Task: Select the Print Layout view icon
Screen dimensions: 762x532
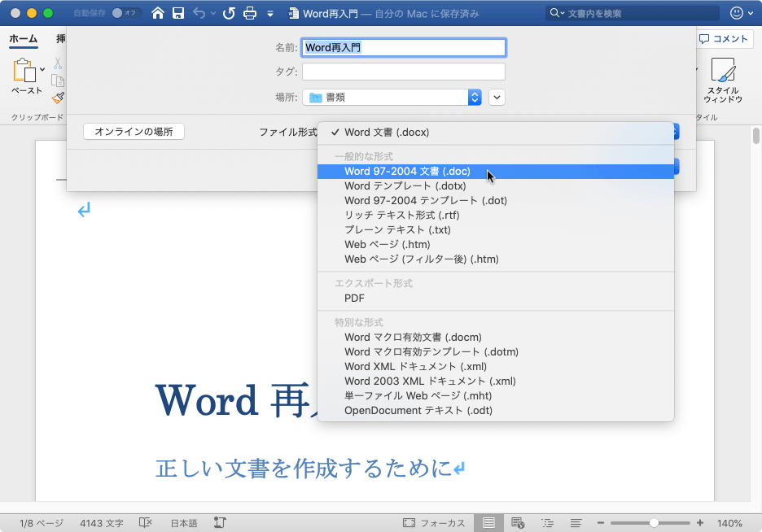Action: (488, 523)
